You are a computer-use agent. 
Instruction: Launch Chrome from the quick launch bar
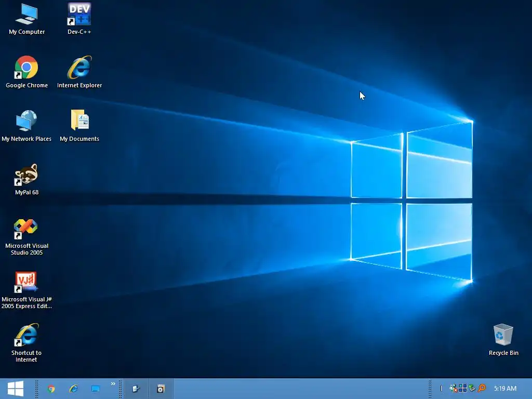click(x=51, y=389)
